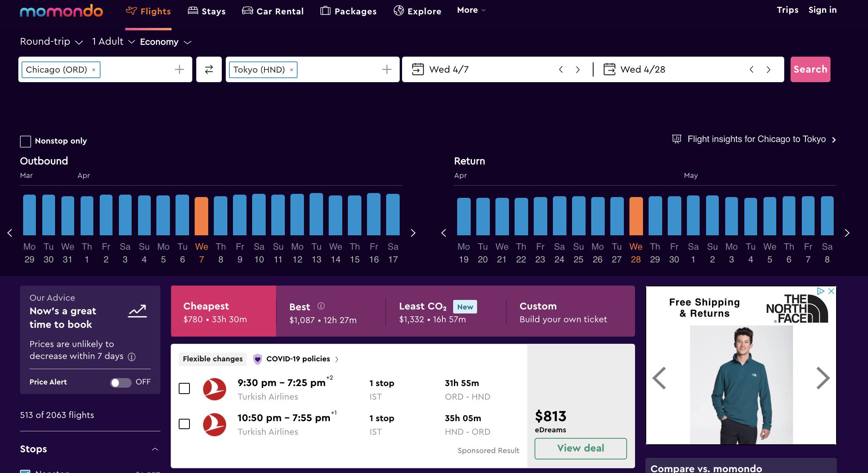Open the Economy class dropdown
The height and width of the screenshot is (473, 868).
click(x=165, y=41)
